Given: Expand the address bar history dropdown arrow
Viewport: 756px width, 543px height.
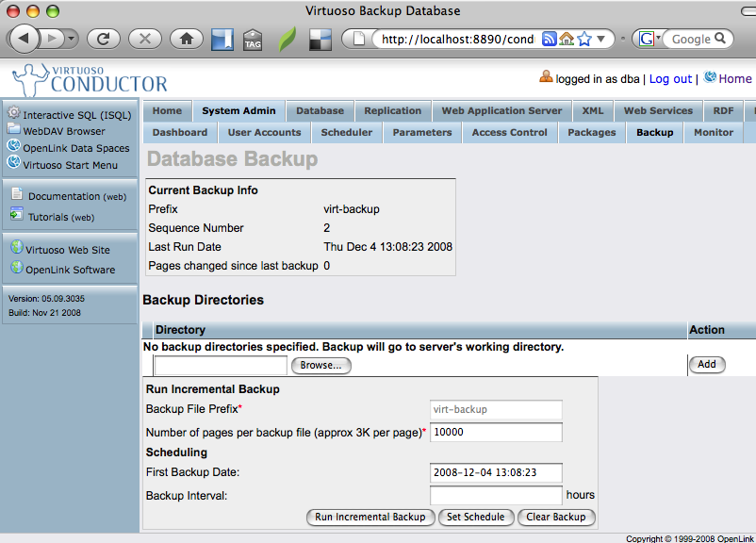Looking at the screenshot, I should [602, 39].
